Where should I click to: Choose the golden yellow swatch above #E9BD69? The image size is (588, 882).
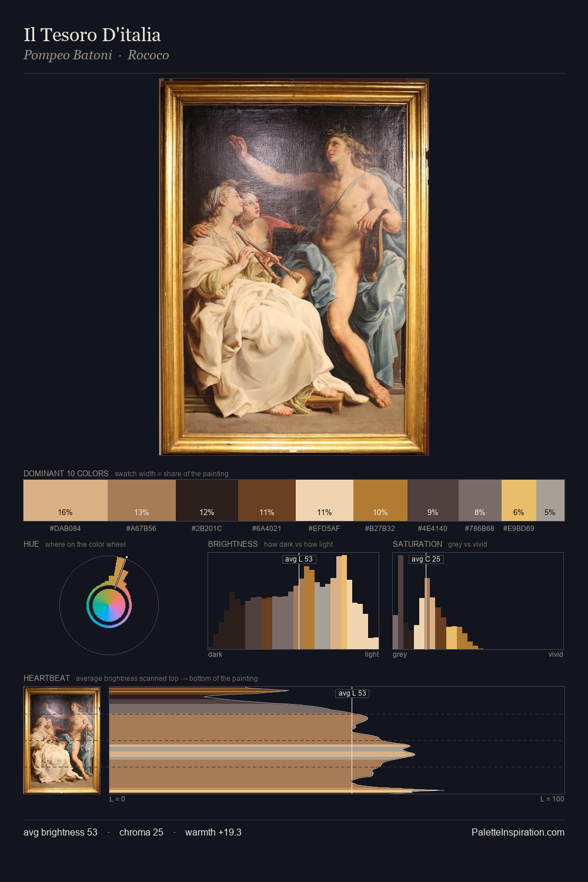pos(519,500)
